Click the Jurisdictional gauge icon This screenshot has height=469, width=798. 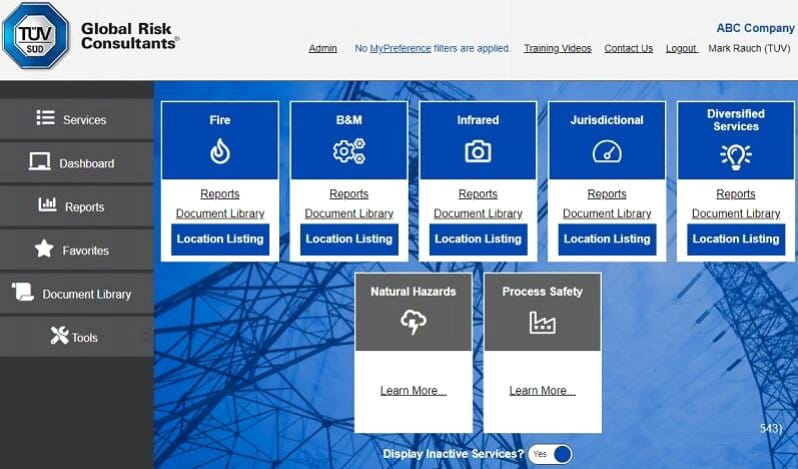[607, 152]
